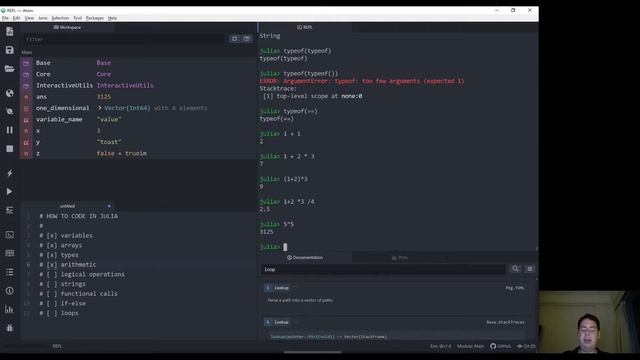Click the pause icon to interrupt Julia
Viewport: 640px width, 360px height.
point(9,130)
